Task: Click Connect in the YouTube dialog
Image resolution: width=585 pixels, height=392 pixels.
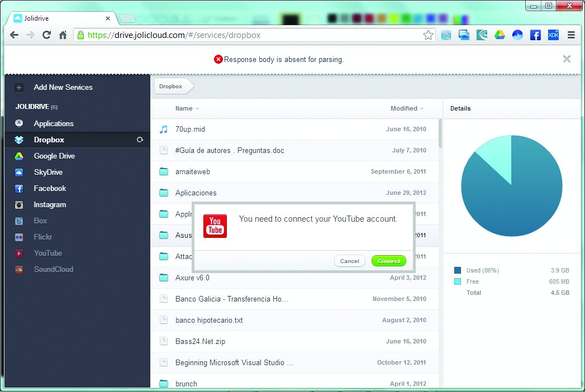Action: click(389, 261)
